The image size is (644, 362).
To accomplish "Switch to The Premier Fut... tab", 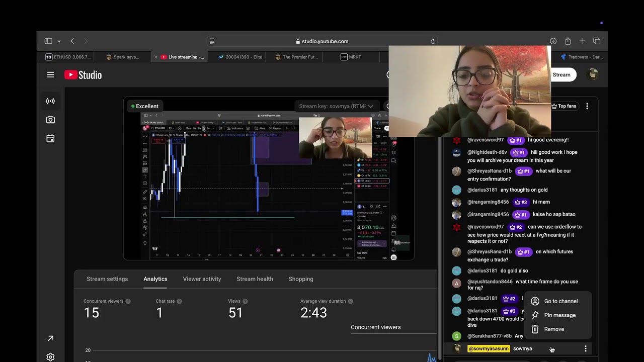I will click(x=297, y=57).
